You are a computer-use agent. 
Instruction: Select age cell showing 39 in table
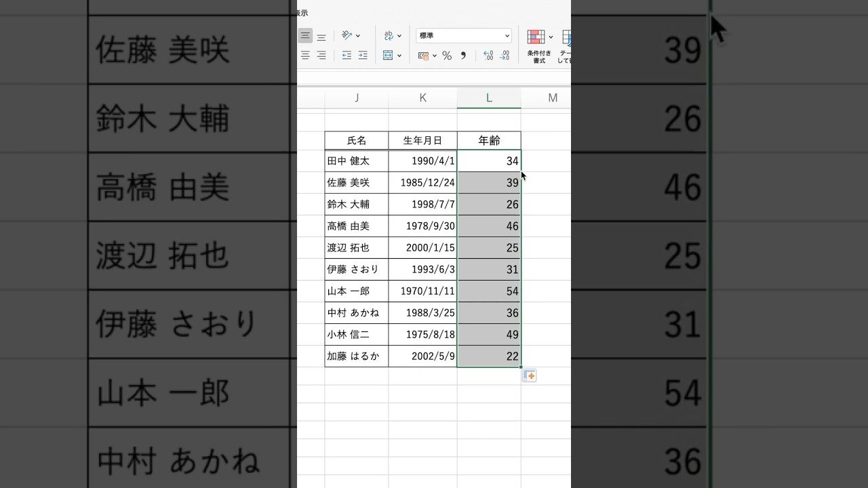[489, 182]
